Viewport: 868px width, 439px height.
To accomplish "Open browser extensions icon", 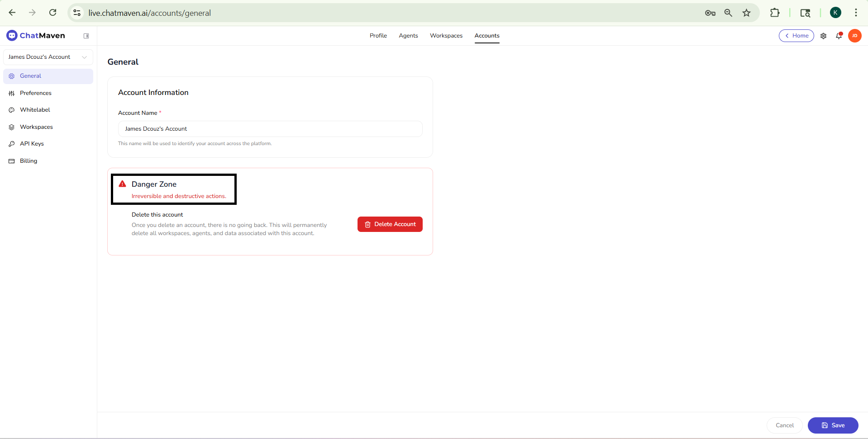I will point(775,13).
